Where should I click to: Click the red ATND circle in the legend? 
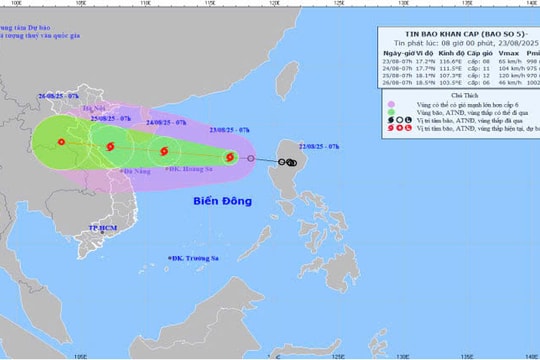point(399,128)
